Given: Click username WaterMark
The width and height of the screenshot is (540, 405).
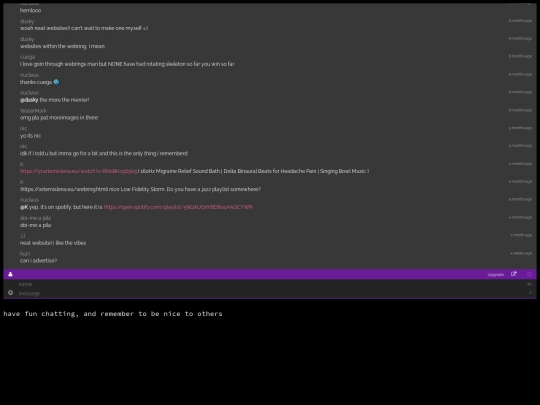Looking at the screenshot, I should coord(33,111).
